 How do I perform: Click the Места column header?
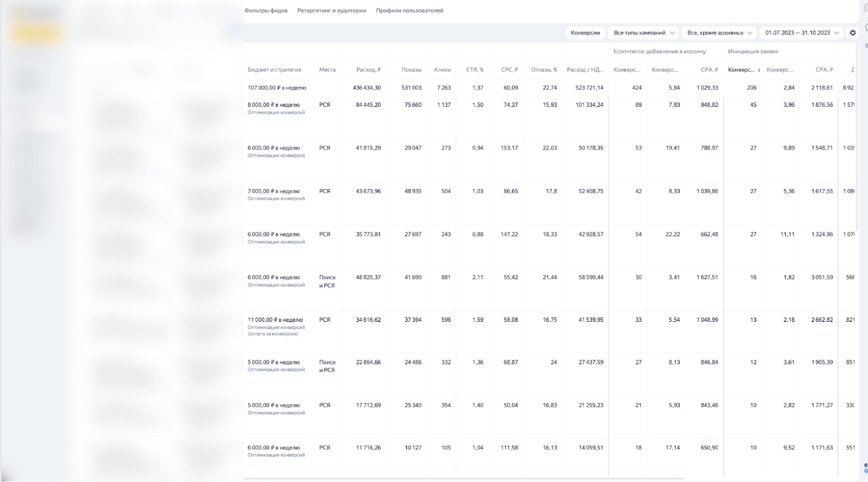[x=327, y=69]
